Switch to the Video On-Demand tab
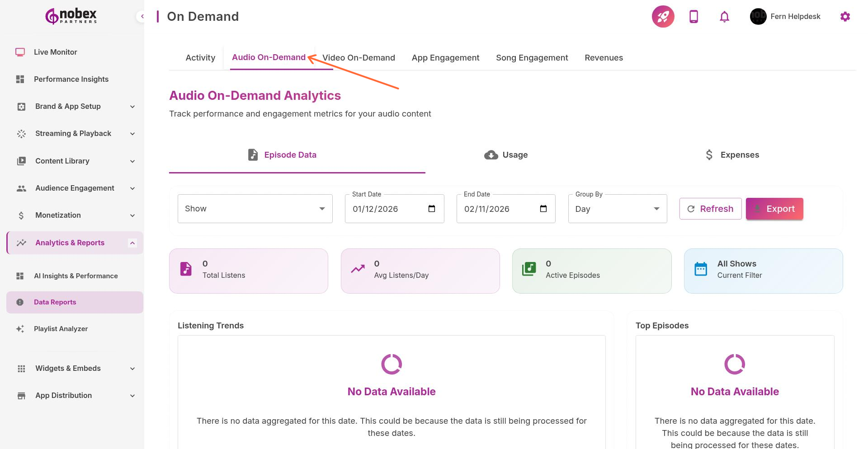This screenshot has height=449, width=868. tap(359, 57)
